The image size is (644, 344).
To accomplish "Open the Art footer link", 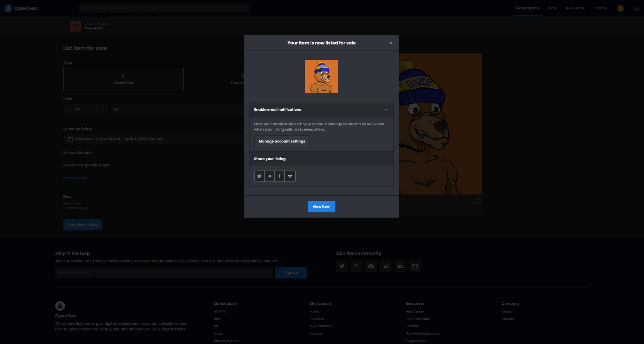I will click(x=216, y=326).
